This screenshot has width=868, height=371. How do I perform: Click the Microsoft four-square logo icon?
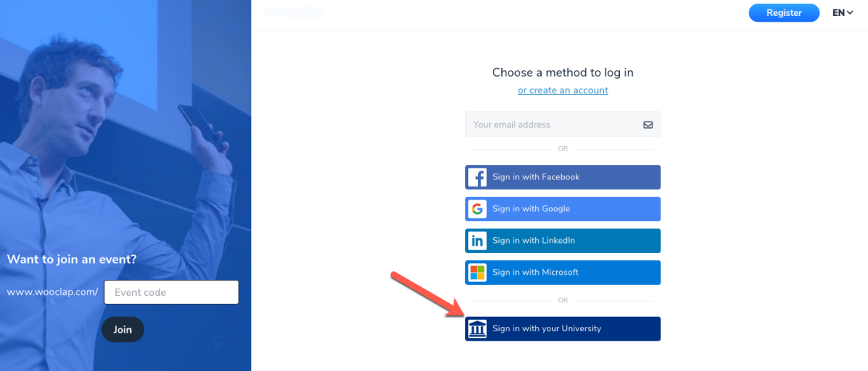477,273
